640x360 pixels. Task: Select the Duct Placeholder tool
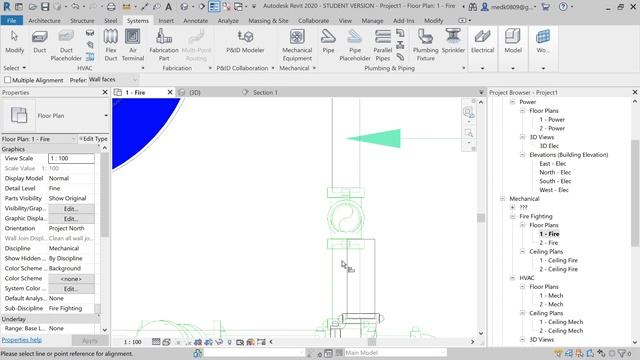[66, 45]
